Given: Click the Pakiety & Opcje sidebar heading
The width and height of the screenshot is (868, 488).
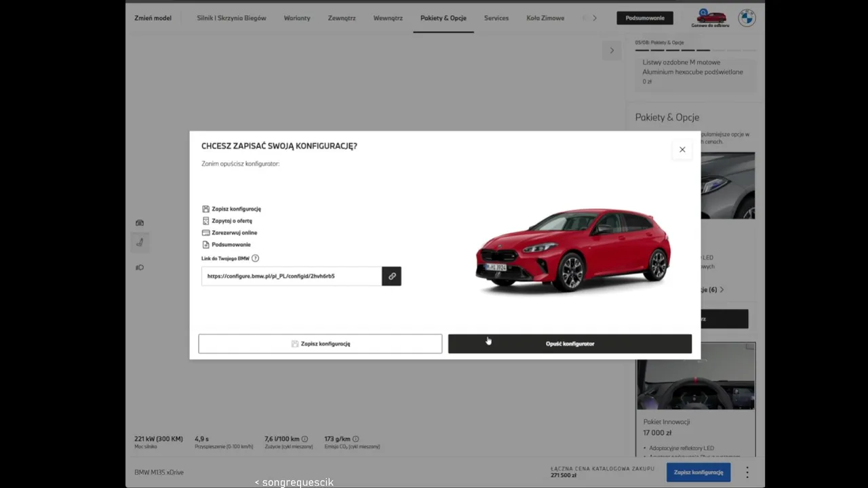Looking at the screenshot, I should [x=667, y=117].
